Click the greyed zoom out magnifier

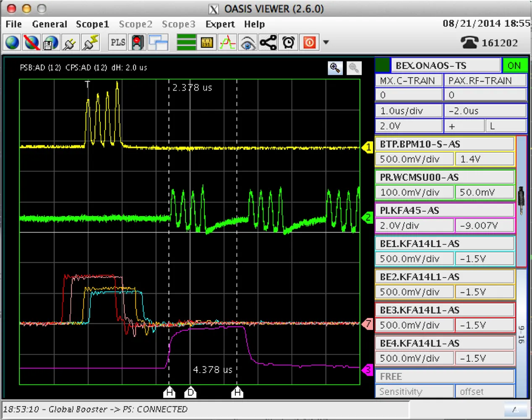[x=354, y=68]
